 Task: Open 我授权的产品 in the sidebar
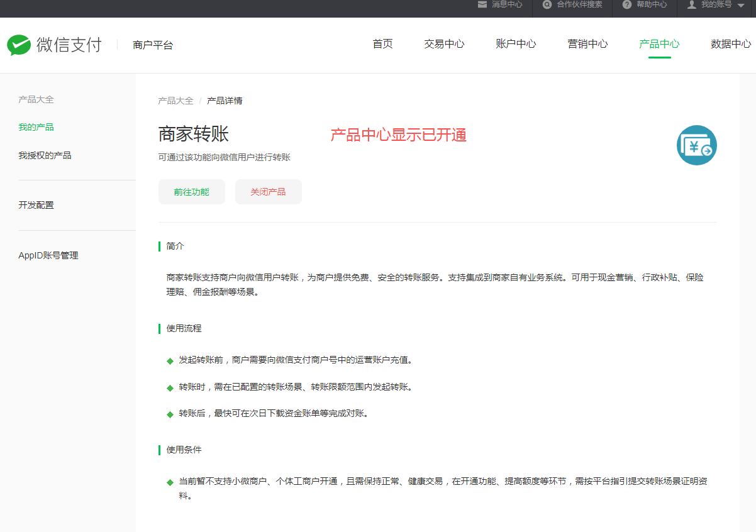pyautogui.click(x=45, y=155)
